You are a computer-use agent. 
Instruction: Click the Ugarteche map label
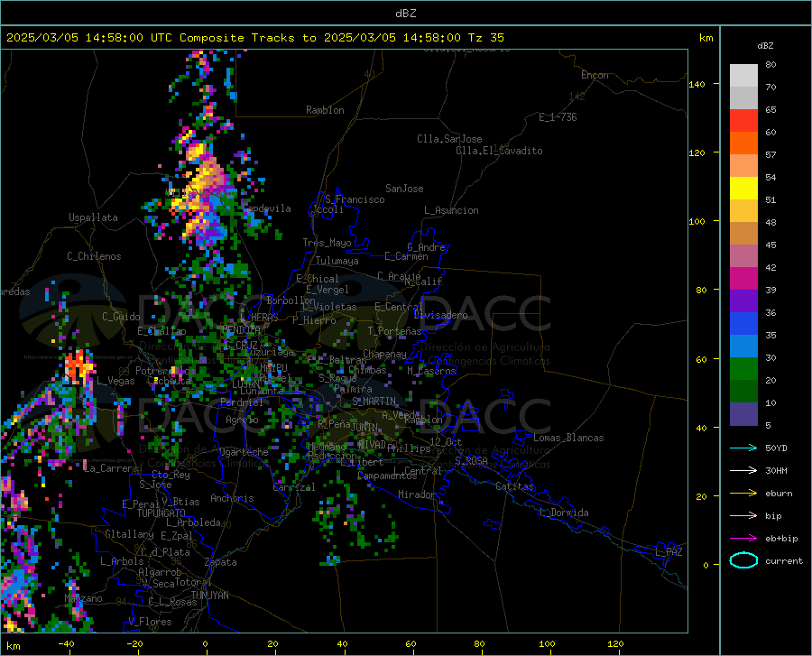tap(244, 452)
